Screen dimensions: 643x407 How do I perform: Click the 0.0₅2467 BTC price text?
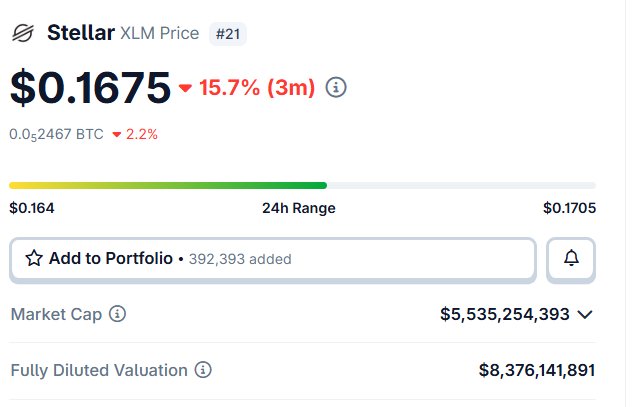(x=56, y=134)
